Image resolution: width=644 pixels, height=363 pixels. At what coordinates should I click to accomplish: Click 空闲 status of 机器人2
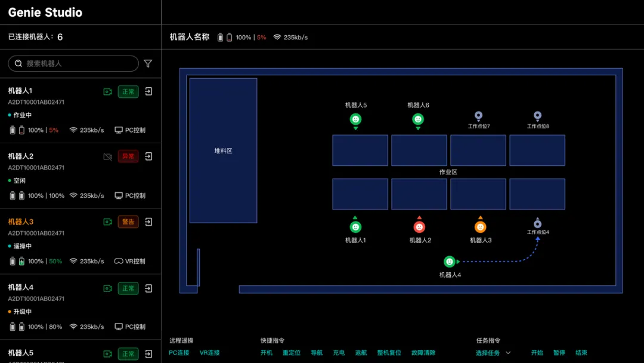click(x=17, y=180)
